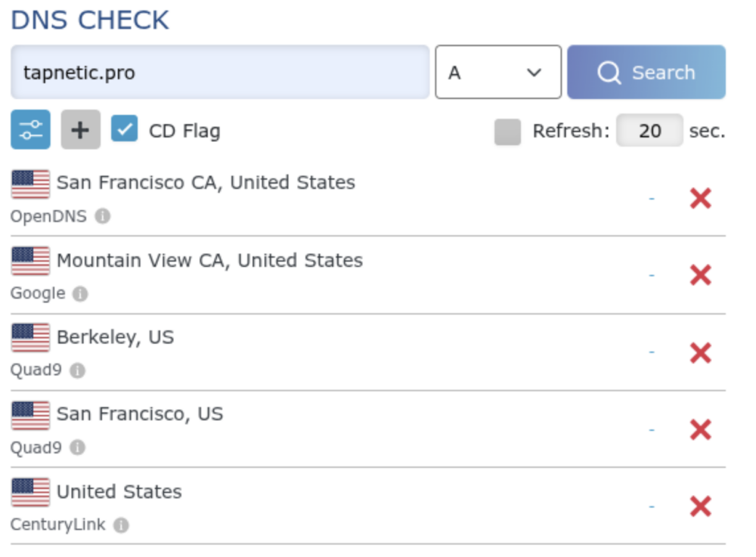Click info icon next to CenturyLink
The width and height of the screenshot is (756, 557).
coord(121,525)
